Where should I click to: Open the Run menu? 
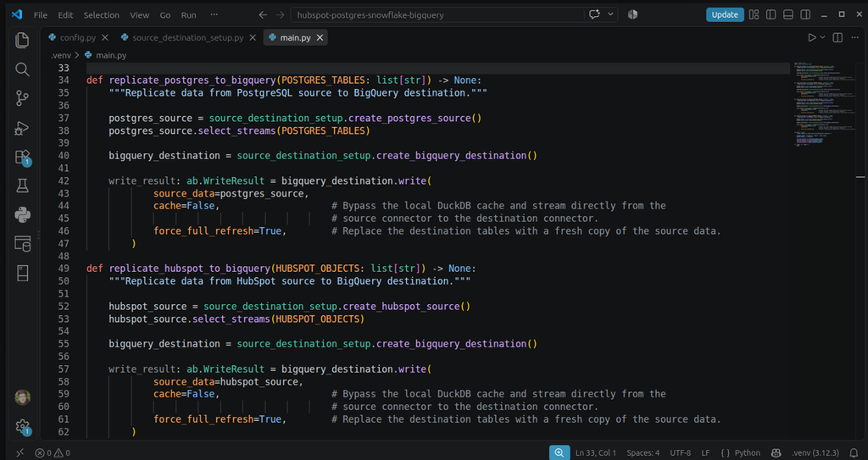pos(189,15)
